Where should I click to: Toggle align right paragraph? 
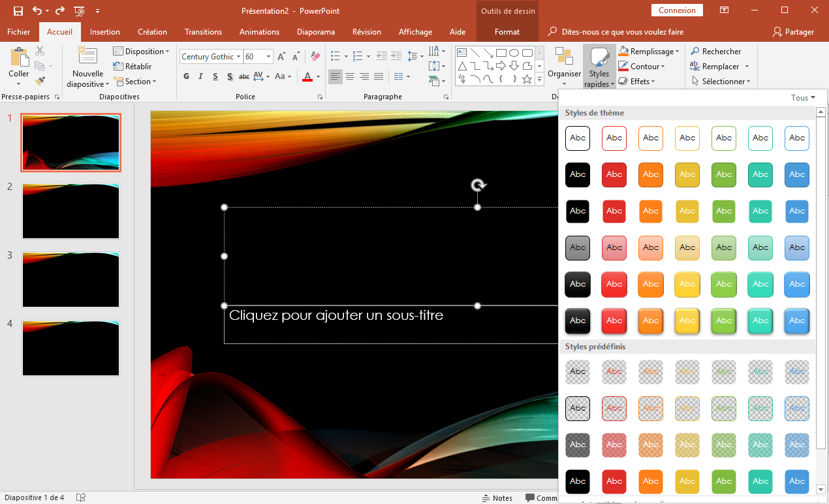364,77
